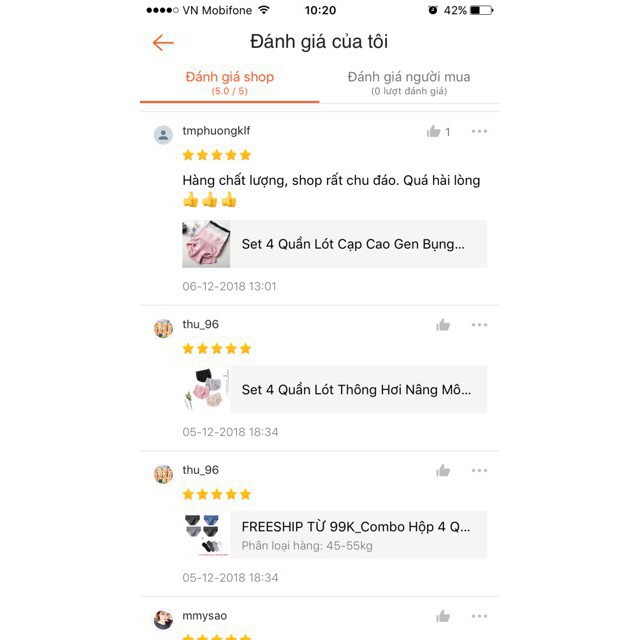Select the username tmphuongklf
This screenshot has height=640, width=640.
coord(216,131)
